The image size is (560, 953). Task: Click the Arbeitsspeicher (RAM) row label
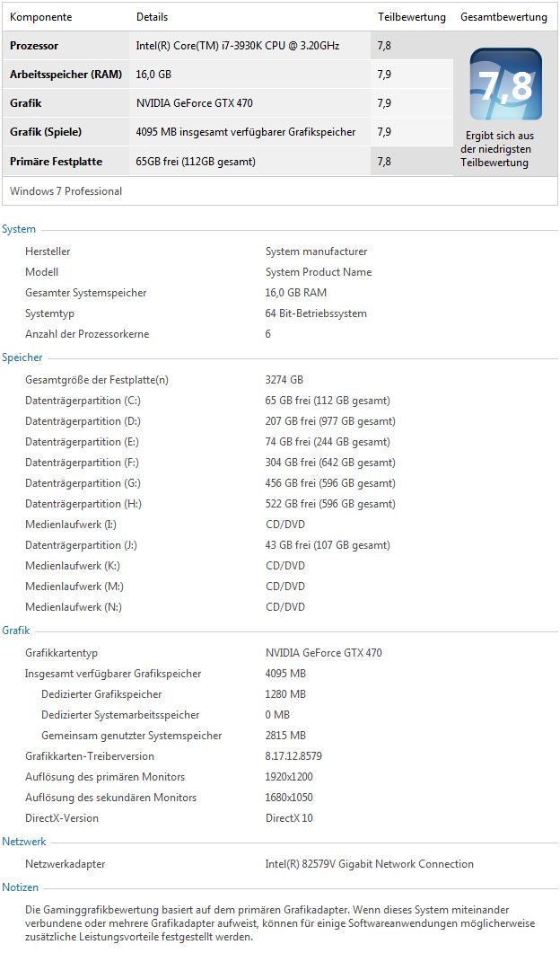66,75
